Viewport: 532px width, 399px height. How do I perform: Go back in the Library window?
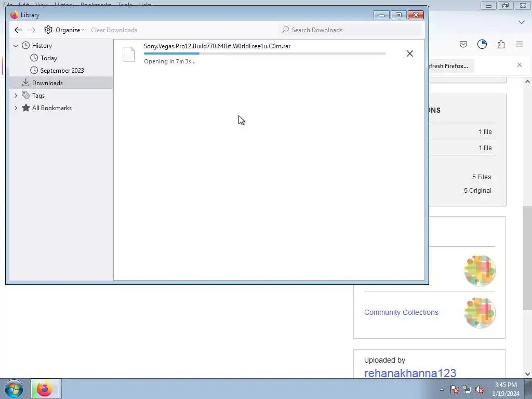tap(18, 30)
